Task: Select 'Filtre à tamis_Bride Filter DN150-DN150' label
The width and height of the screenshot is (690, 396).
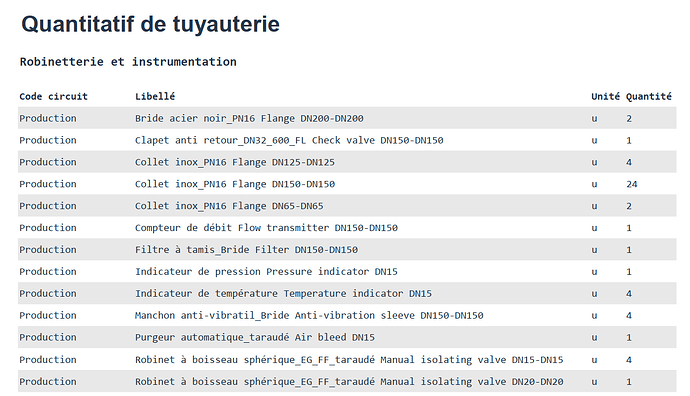Action: click(x=246, y=249)
